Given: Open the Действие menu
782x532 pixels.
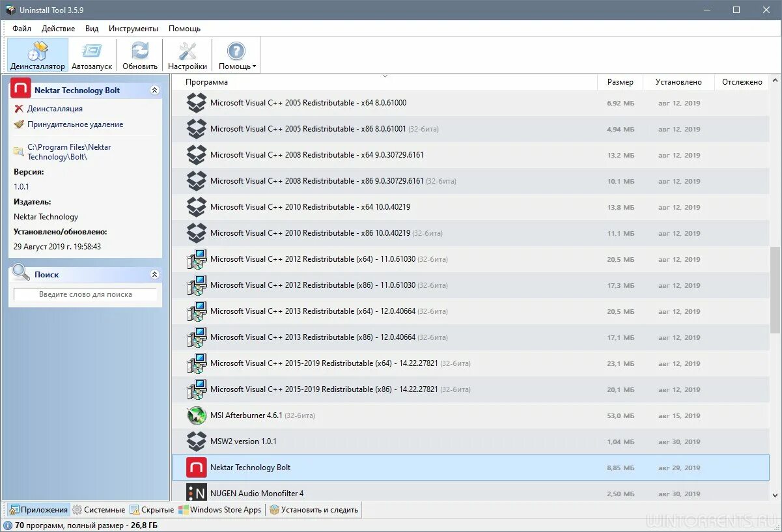Looking at the screenshot, I should [58, 29].
